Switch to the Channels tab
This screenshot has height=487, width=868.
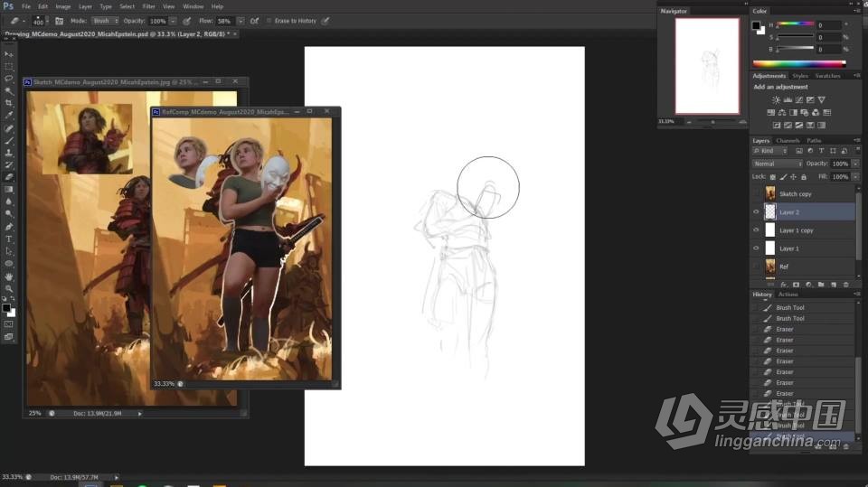pyautogui.click(x=788, y=141)
